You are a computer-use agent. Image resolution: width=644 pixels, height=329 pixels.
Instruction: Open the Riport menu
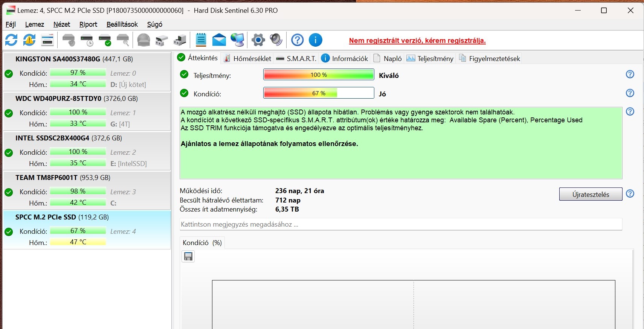[x=89, y=24]
